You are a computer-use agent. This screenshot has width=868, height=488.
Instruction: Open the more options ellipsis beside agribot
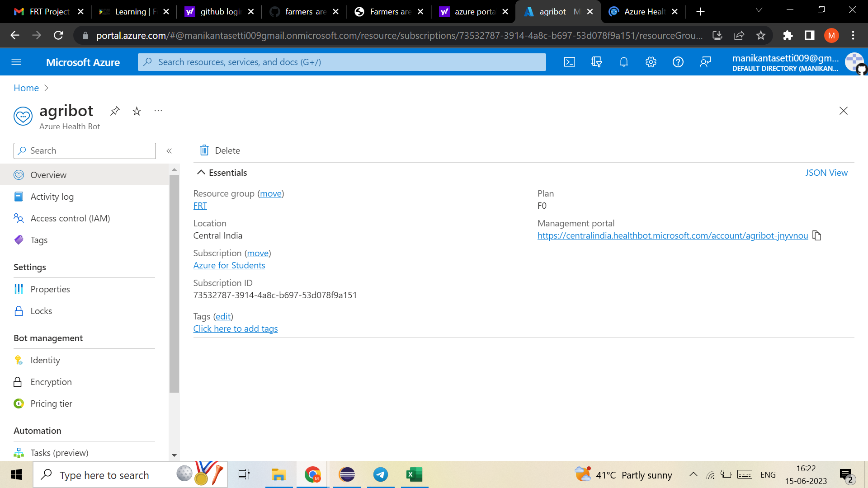(158, 111)
